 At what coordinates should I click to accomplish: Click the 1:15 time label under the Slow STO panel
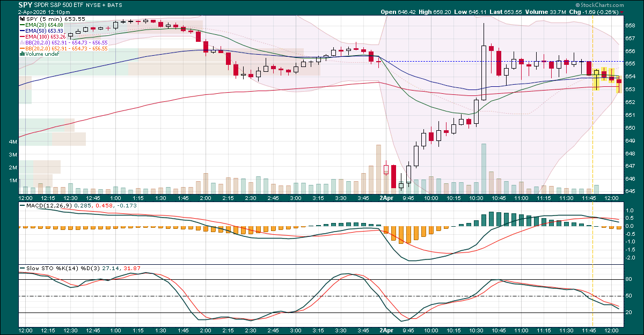point(138,332)
